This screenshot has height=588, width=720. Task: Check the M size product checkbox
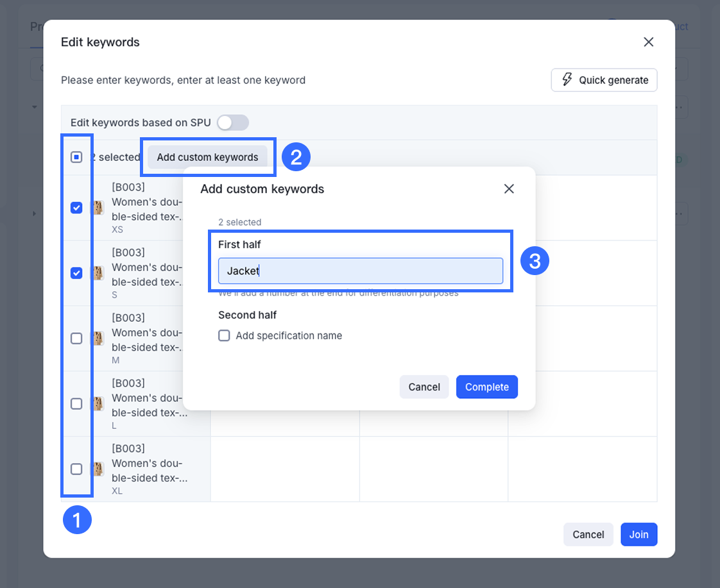click(x=76, y=339)
